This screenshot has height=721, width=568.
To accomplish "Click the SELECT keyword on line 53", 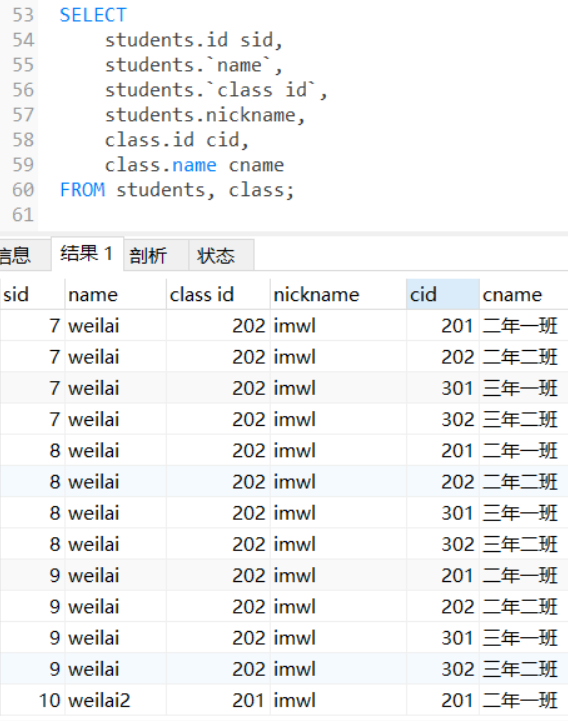I will (93, 15).
